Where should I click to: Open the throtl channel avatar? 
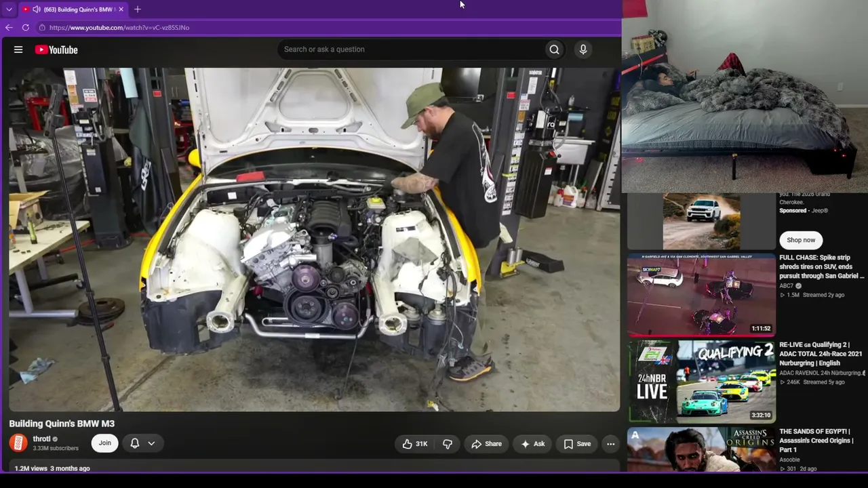[18, 443]
